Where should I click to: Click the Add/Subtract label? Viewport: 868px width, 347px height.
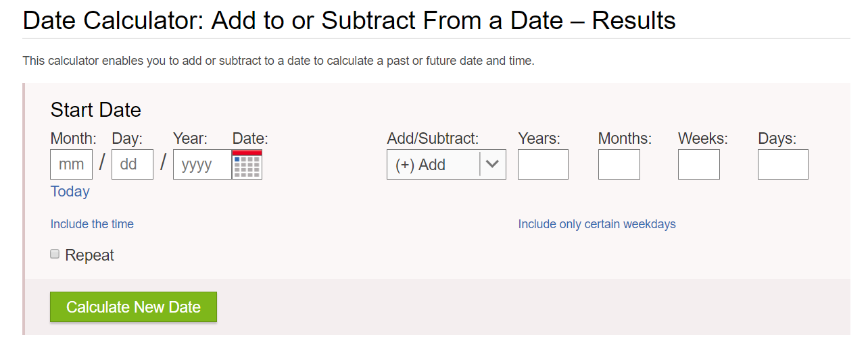click(x=433, y=138)
